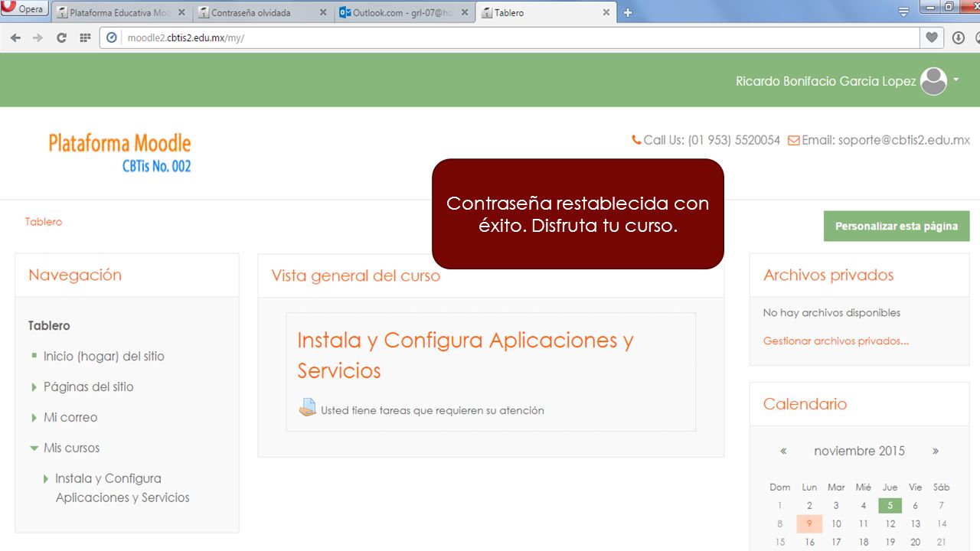This screenshot has height=551, width=980.
Task: Open the Speed Dial grid icon
Action: pos(85,37)
